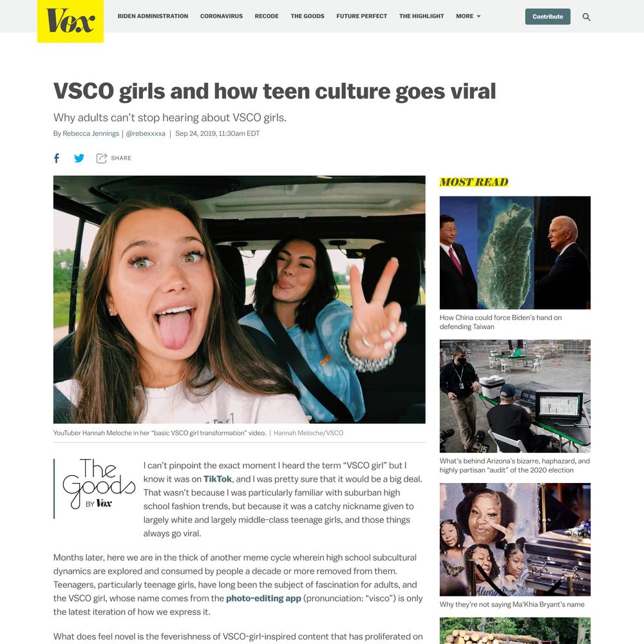Image resolution: width=644 pixels, height=644 pixels.
Task: Click the Contribute button
Action: (x=547, y=17)
